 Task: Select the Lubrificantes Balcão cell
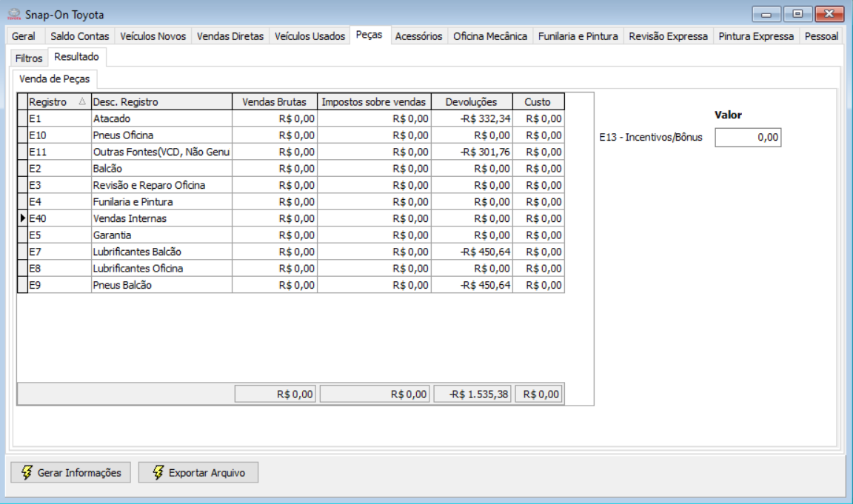click(x=161, y=252)
